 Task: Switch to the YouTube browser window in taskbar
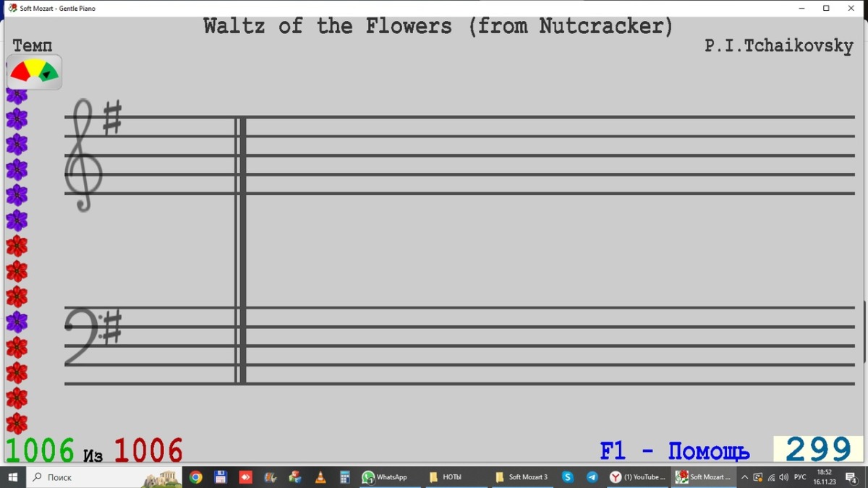(638, 477)
